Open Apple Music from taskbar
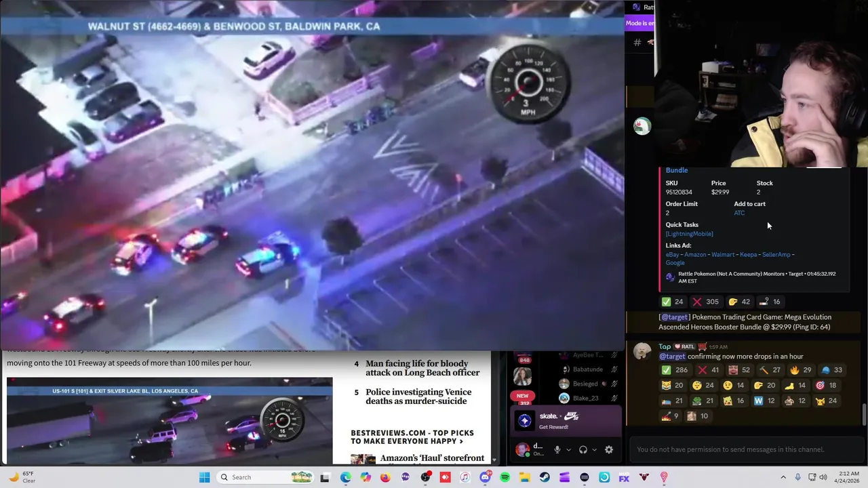This screenshot has width=868, height=488. point(465,477)
